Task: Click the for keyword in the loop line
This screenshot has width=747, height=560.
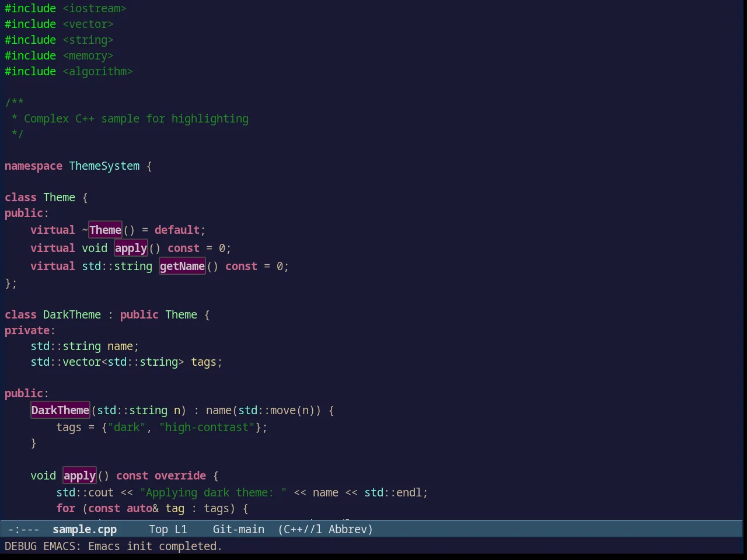Action: point(65,509)
